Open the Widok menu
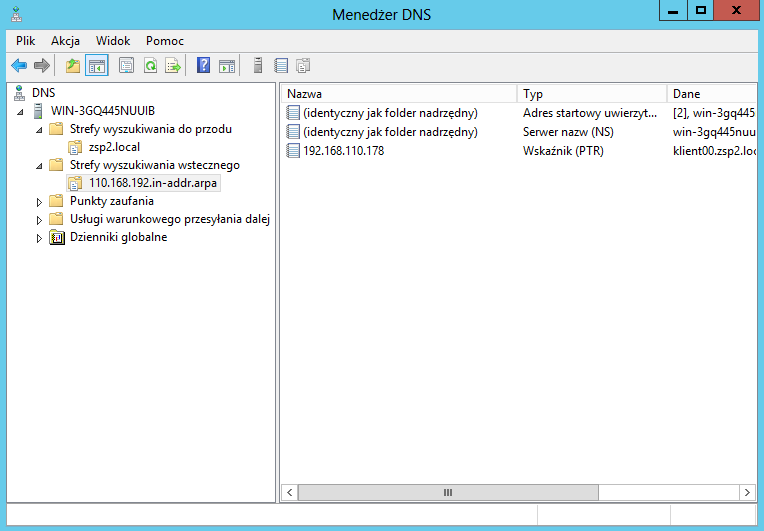The height and width of the screenshot is (531, 764). click(x=113, y=41)
